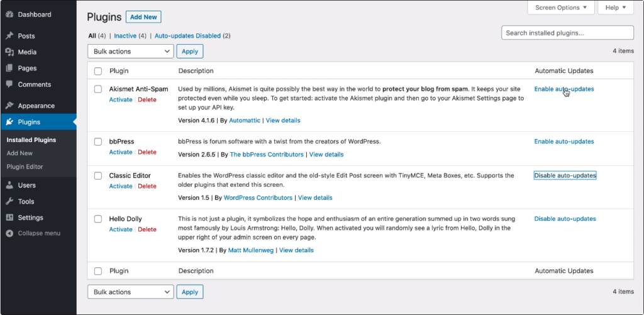Click the Tools wrench icon
Viewport: 644px width, 315px height.
[x=9, y=201]
